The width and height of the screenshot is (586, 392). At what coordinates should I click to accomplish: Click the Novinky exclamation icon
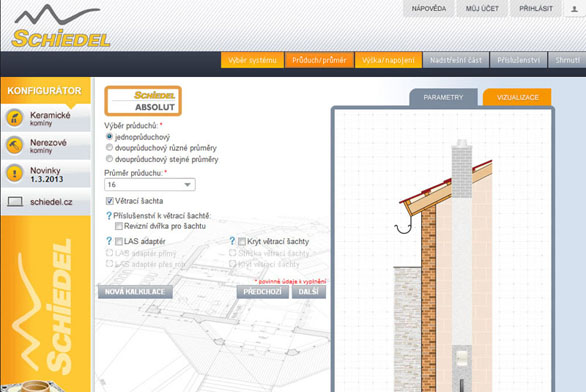coord(15,174)
